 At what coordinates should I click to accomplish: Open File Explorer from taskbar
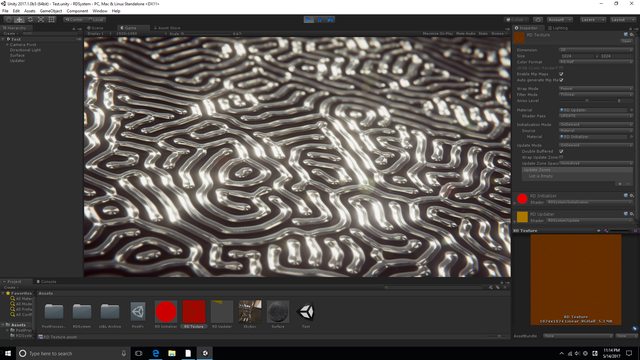pyautogui.click(x=172, y=353)
